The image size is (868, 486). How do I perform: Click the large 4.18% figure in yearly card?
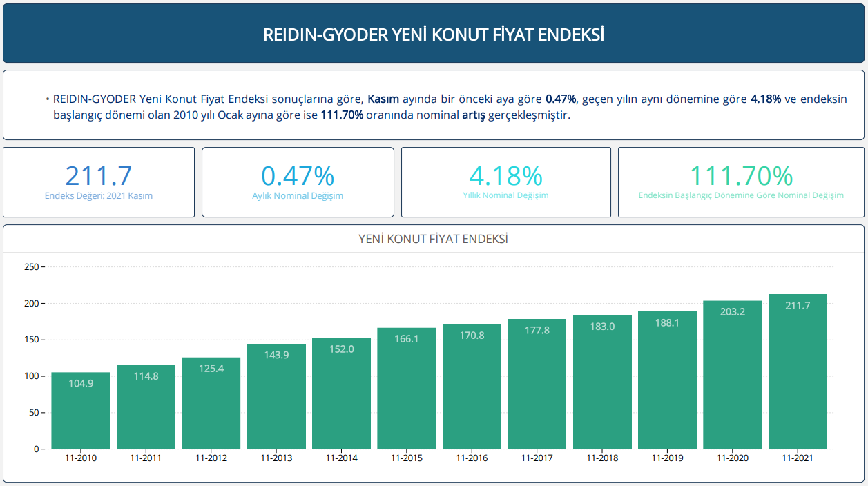pos(505,176)
